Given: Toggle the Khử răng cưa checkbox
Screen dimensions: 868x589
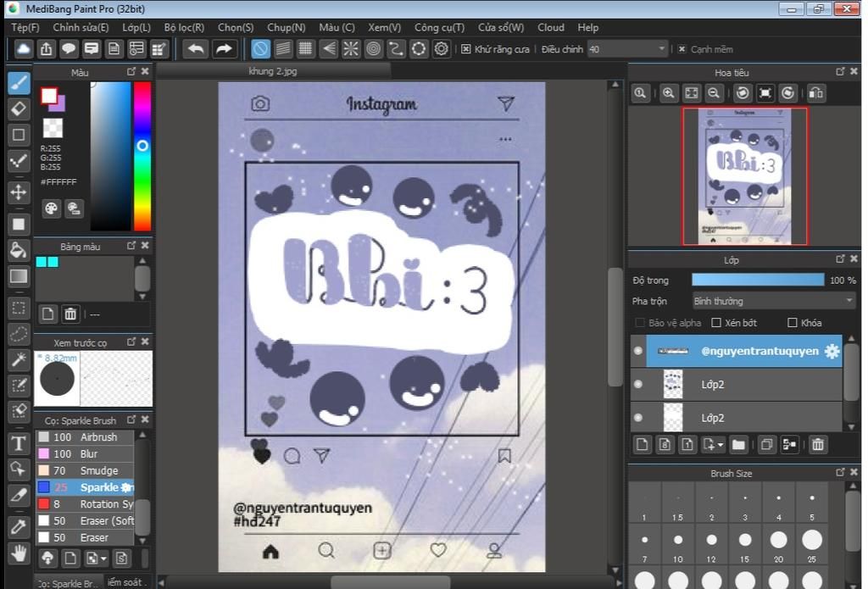Looking at the screenshot, I should (x=465, y=49).
